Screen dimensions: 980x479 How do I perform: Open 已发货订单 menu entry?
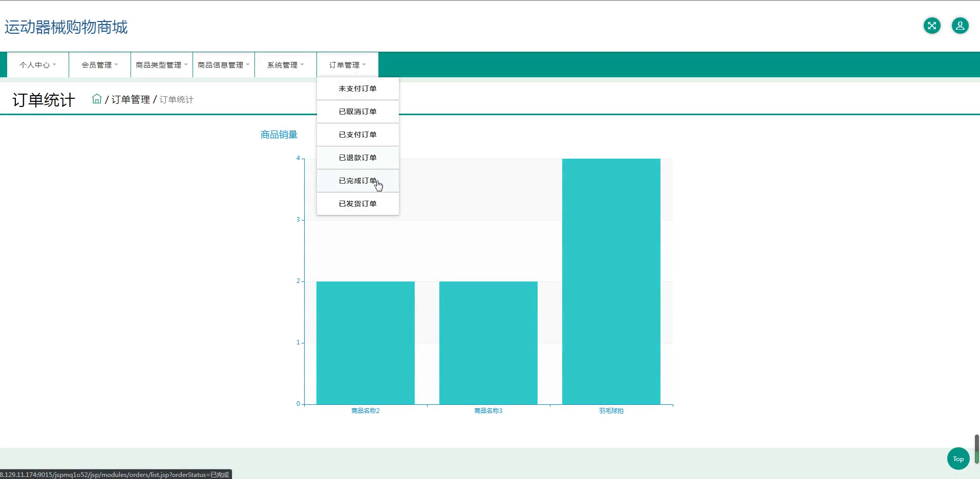pos(358,204)
